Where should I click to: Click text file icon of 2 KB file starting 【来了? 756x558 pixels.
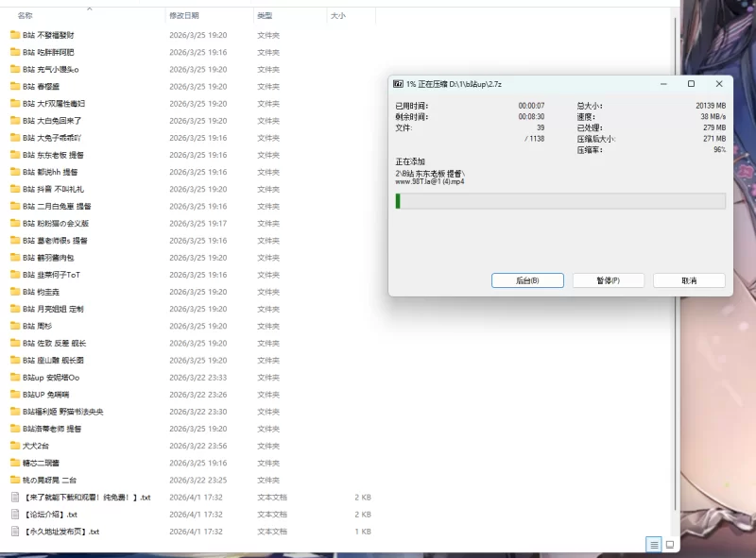[x=15, y=498]
